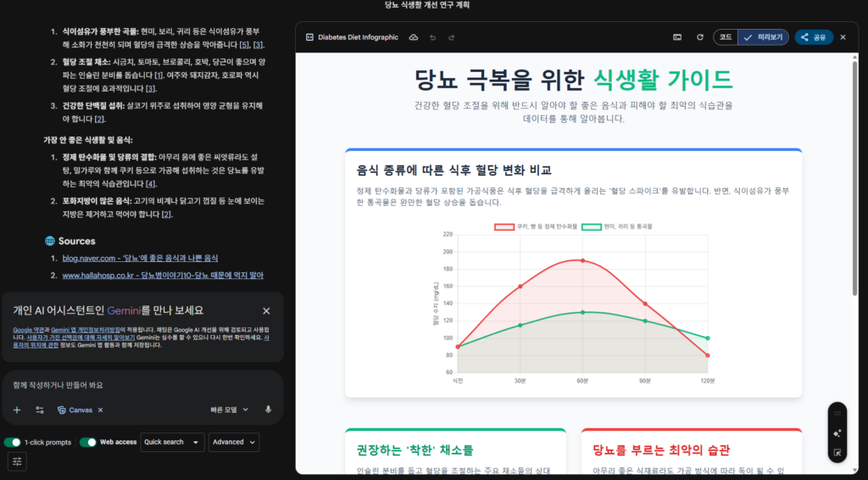
Task: Expand the Advanced dropdown
Action: click(233, 442)
